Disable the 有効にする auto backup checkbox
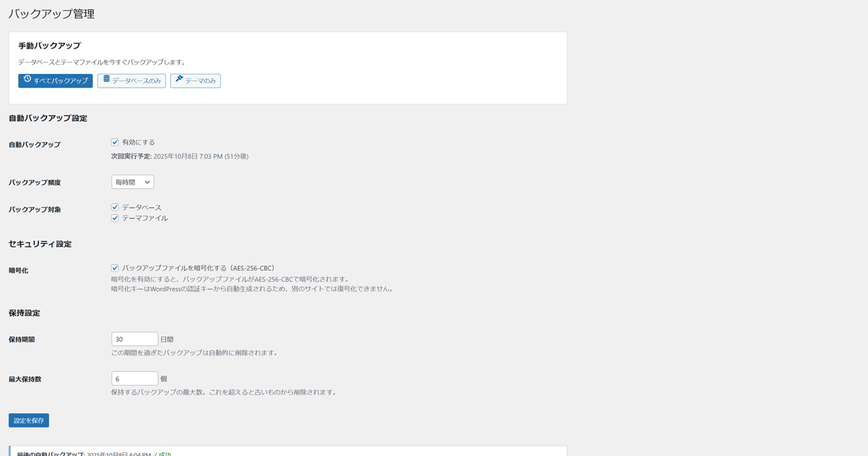The width and height of the screenshot is (868, 456). (x=115, y=143)
